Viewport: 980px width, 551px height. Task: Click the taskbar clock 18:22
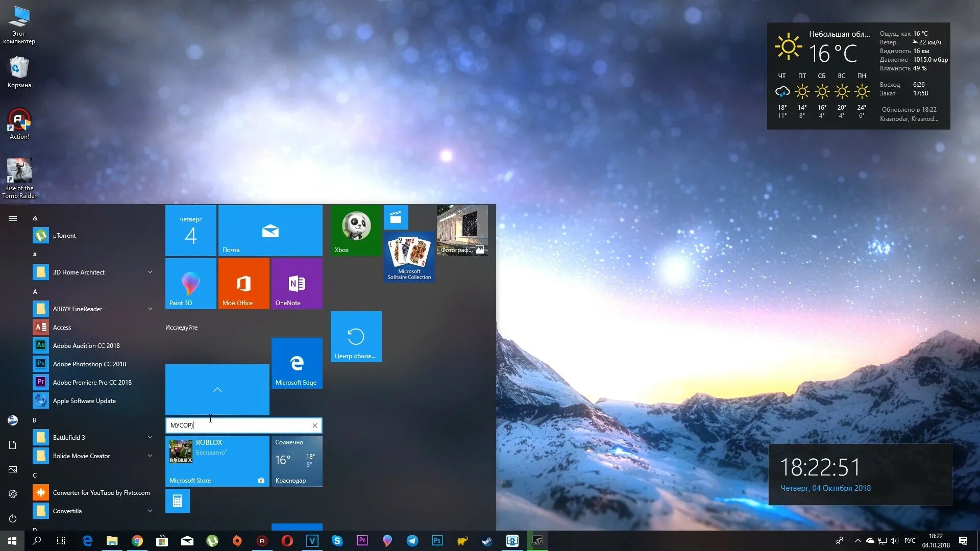[936, 541]
